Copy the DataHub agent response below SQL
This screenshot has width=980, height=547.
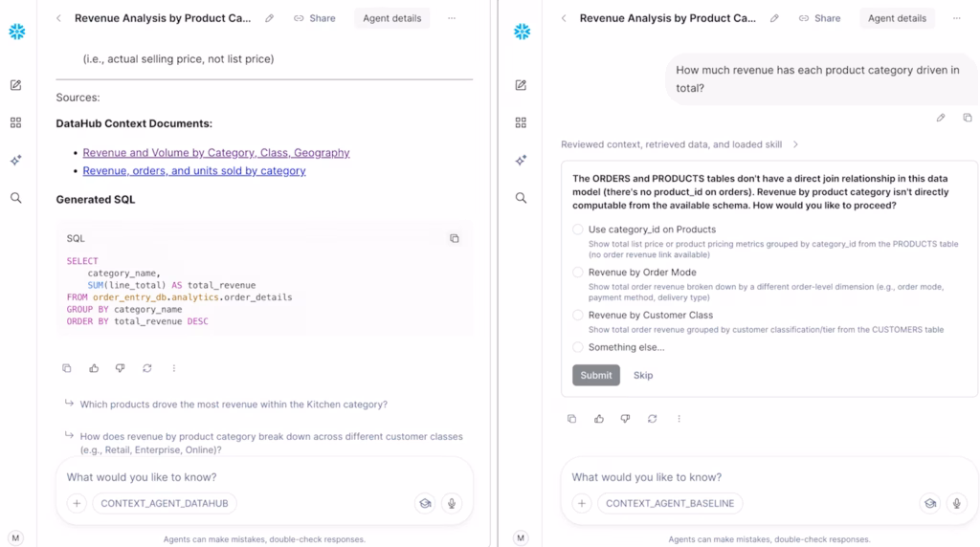pos(67,368)
